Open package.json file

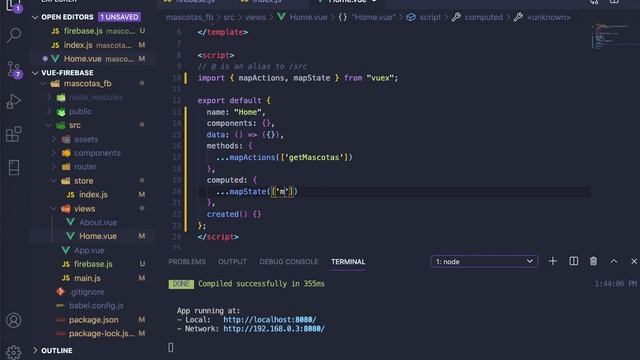tap(93, 320)
